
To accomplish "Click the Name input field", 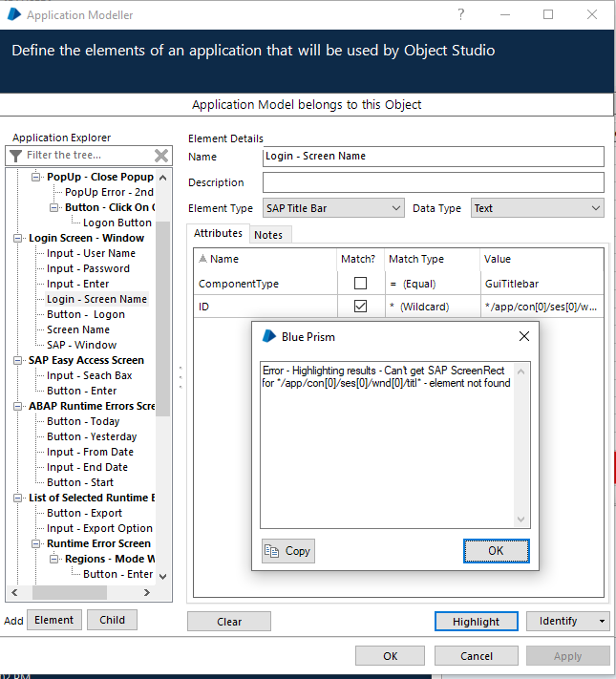I will click(x=434, y=157).
